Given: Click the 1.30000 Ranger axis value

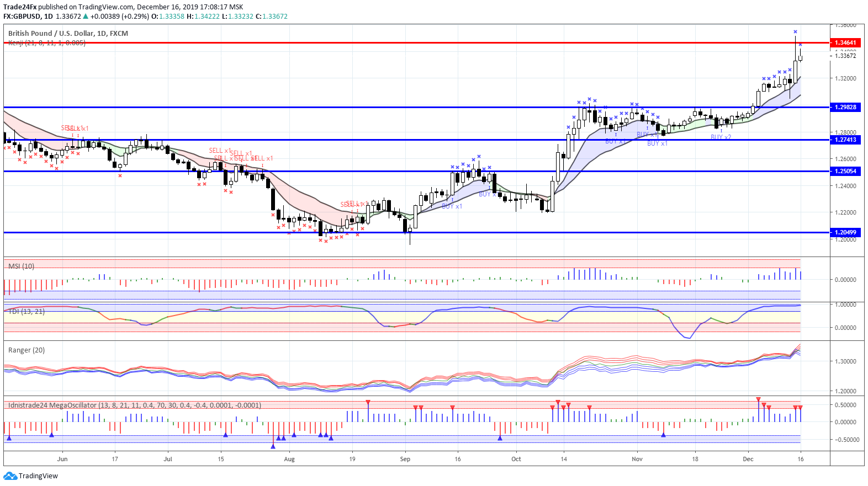Looking at the screenshot, I should click(845, 361).
